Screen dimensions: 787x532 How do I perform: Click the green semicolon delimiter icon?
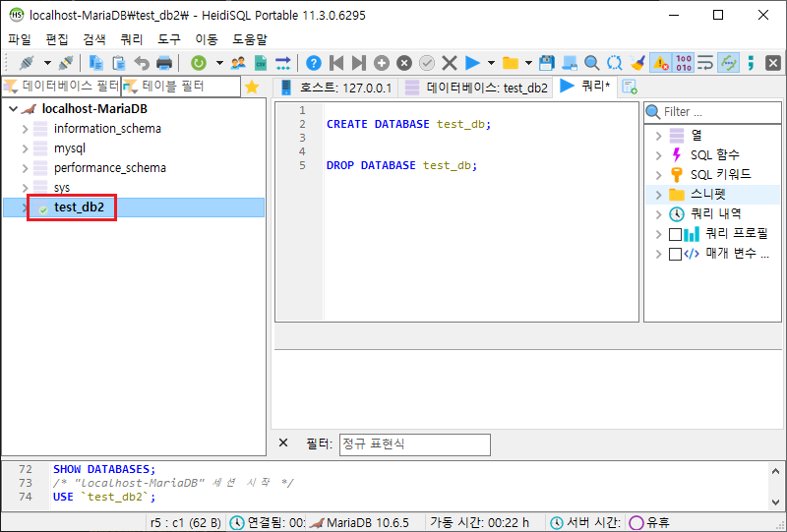[x=751, y=63]
